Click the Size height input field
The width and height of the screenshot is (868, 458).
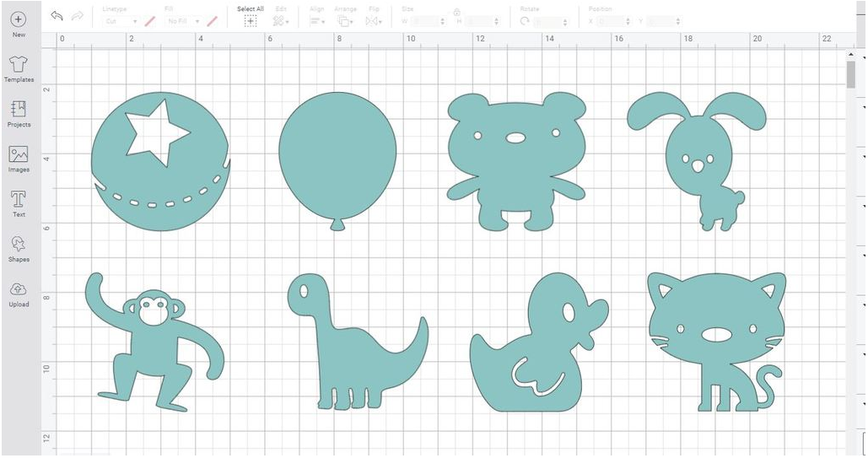[x=479, y=21]
